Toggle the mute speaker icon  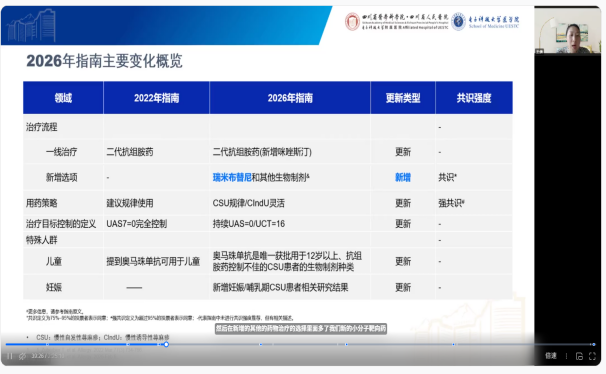click(22, 356)
